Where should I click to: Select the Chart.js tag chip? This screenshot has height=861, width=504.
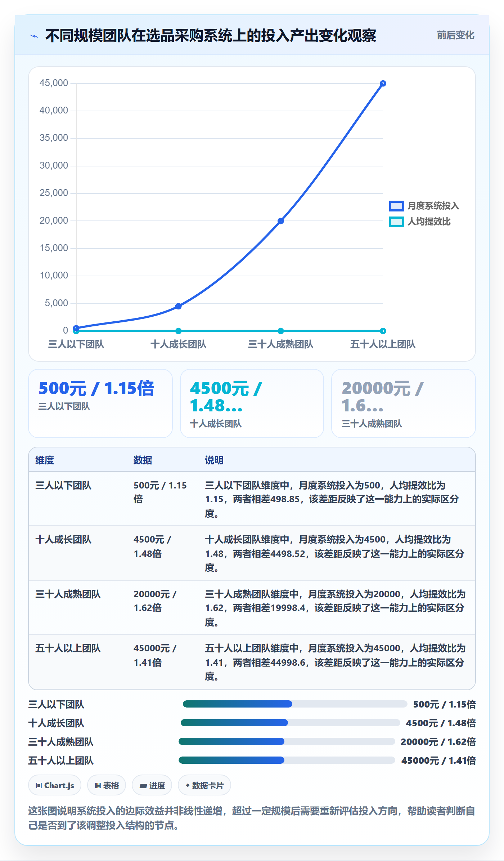pos(55,785)
